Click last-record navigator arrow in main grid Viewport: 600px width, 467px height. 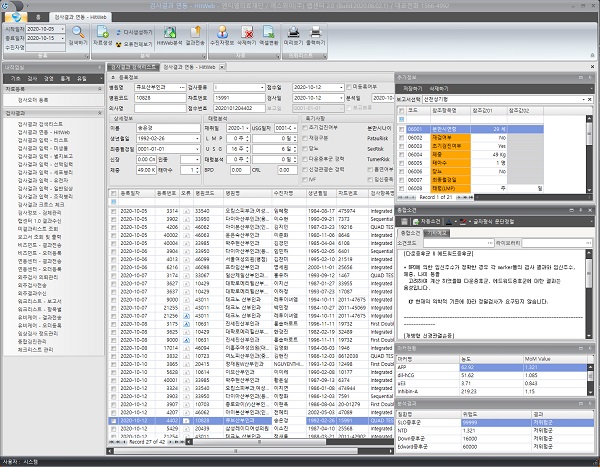[181, 442]
